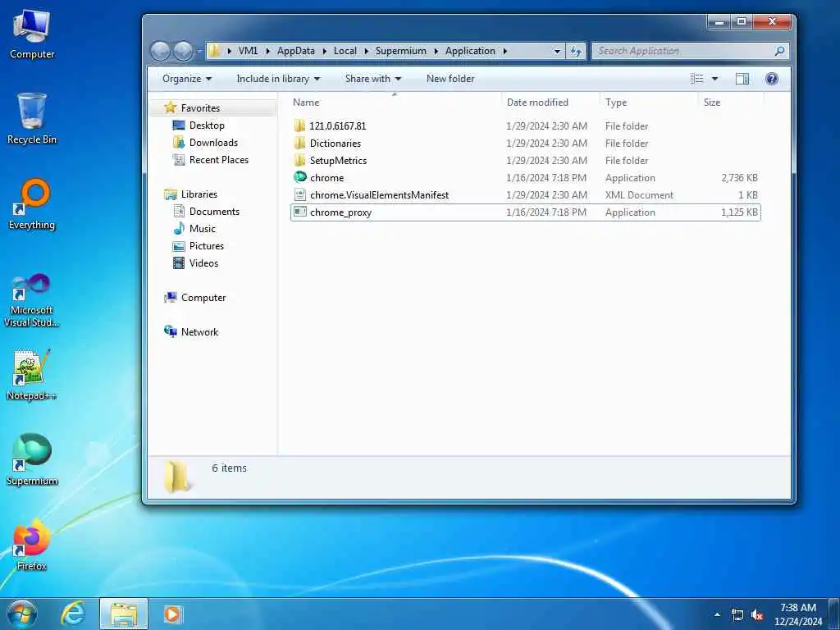Go back with the Explorer Back button
The width and height of the screenshot is (840, 630).
pyautogui.click(x=160, y=51)
